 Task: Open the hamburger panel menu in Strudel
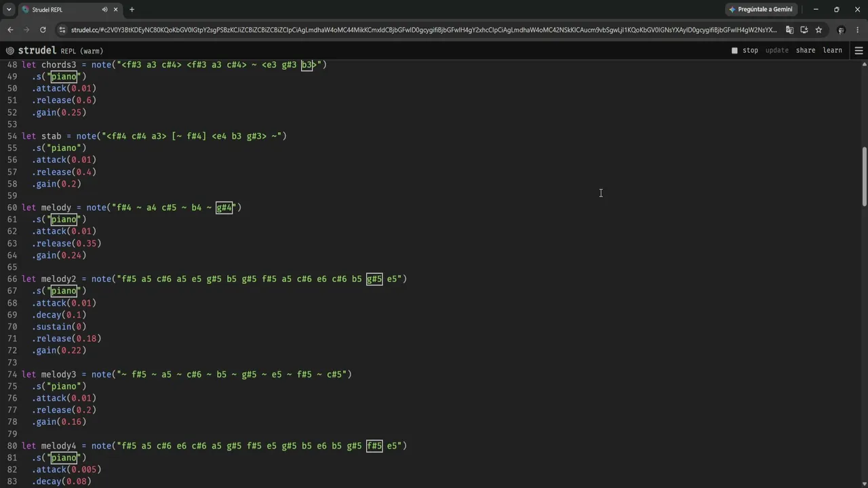(x=859, y=50)
